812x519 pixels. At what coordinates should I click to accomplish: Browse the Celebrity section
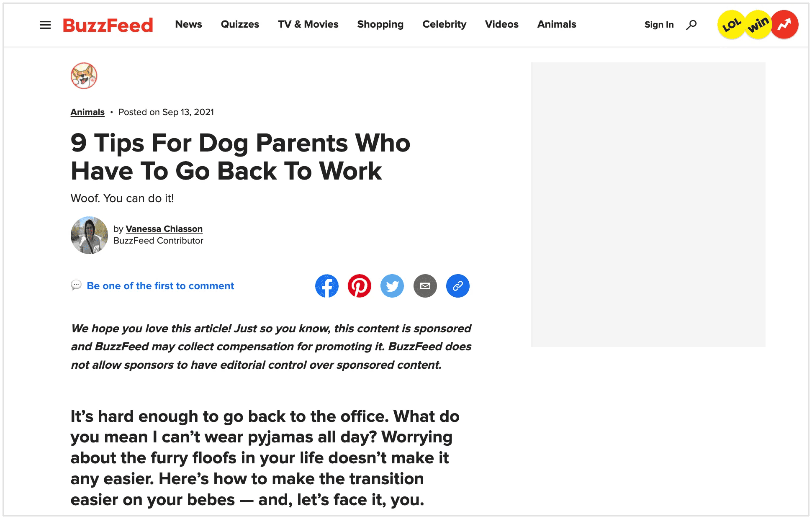point(444,24)
